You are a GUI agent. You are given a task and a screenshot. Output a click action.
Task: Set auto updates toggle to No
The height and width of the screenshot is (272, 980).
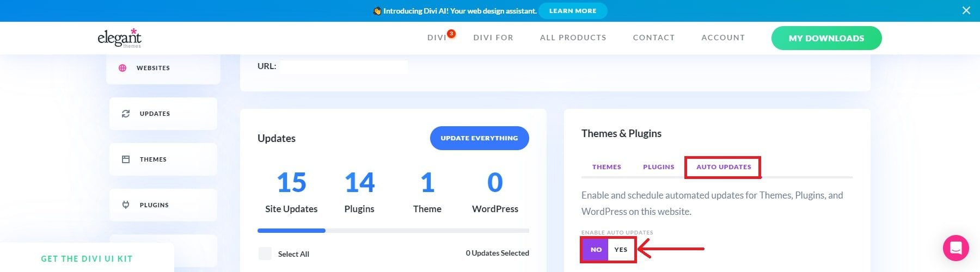coord(596,250)
